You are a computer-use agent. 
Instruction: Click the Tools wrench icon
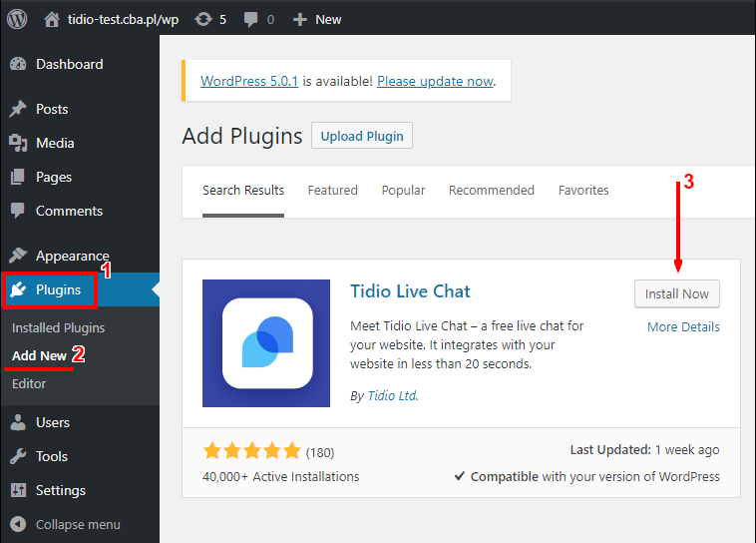coord(18,456)
